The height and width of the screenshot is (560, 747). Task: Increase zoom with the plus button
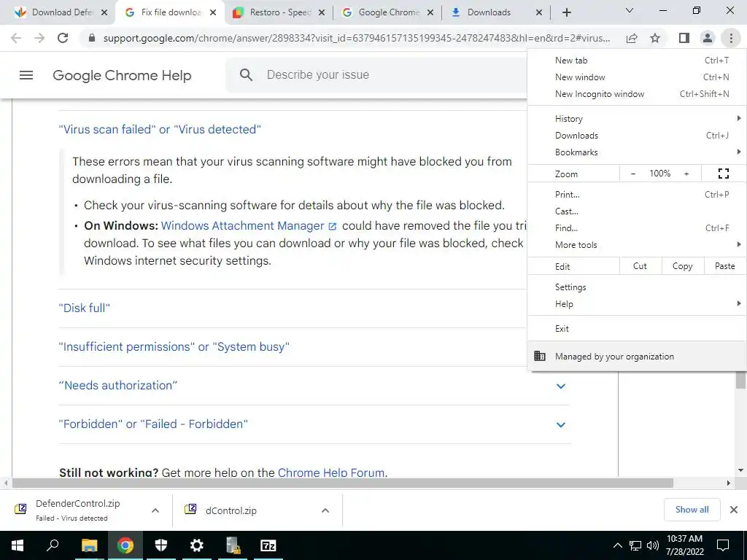click(x=686, y=174)
